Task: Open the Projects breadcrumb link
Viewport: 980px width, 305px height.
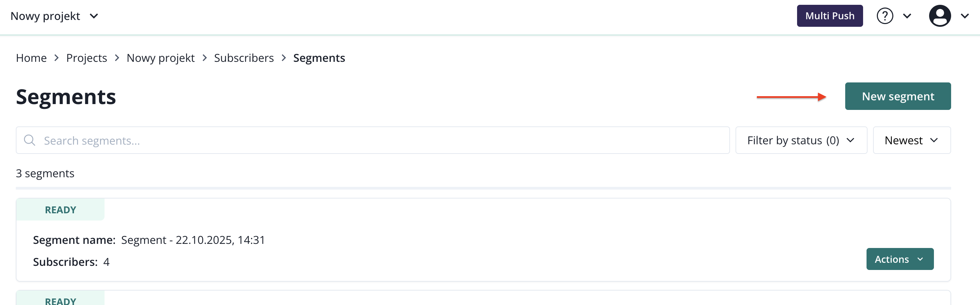Action: point(86,58)
